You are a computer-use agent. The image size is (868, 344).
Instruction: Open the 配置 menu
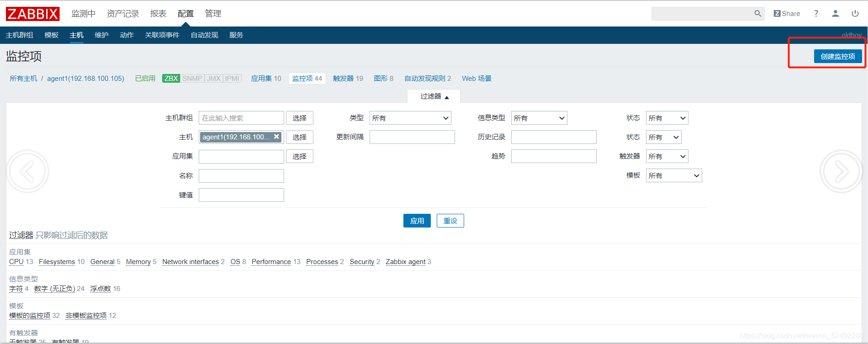pyautogui.click(x=185, y=14)
